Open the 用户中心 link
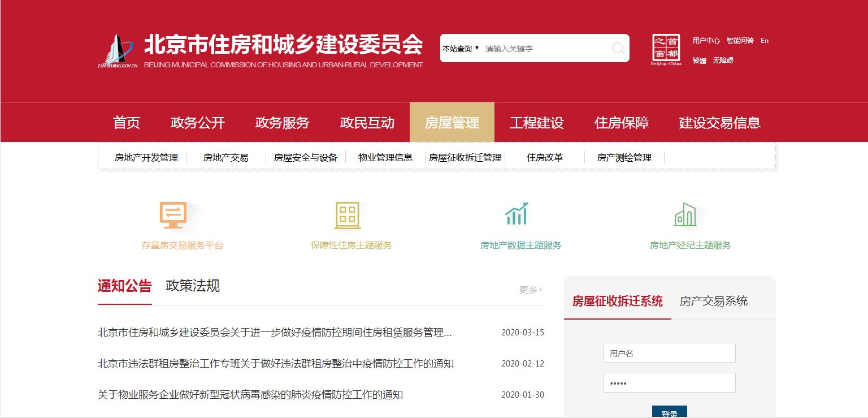868x418 pixels. point(706,41)
